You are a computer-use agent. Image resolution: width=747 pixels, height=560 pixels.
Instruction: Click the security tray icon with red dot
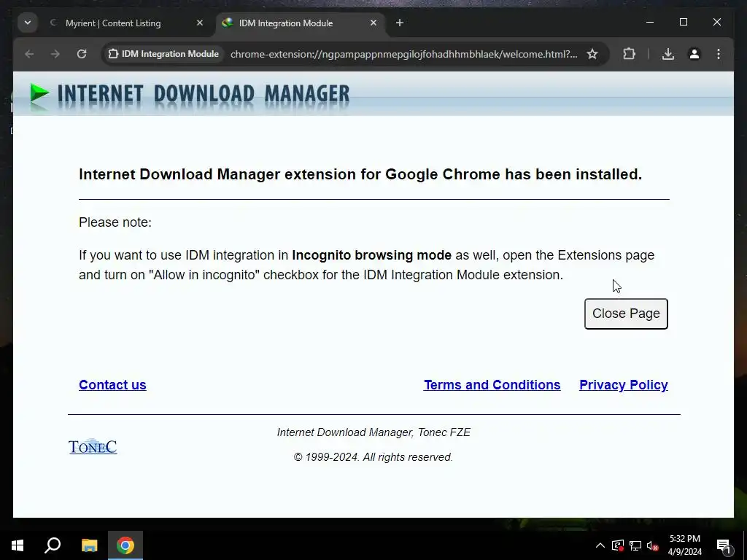point(618,545)
